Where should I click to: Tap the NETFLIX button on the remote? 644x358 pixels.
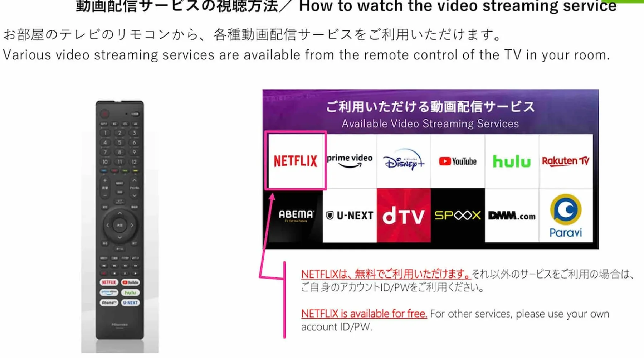pyautogui.click(x=109, y=282)
